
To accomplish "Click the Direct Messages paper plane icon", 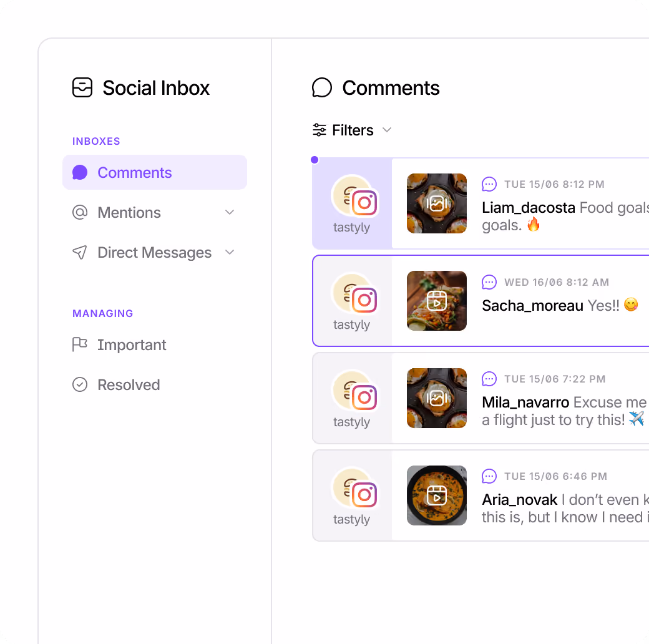I will (80, 252).
